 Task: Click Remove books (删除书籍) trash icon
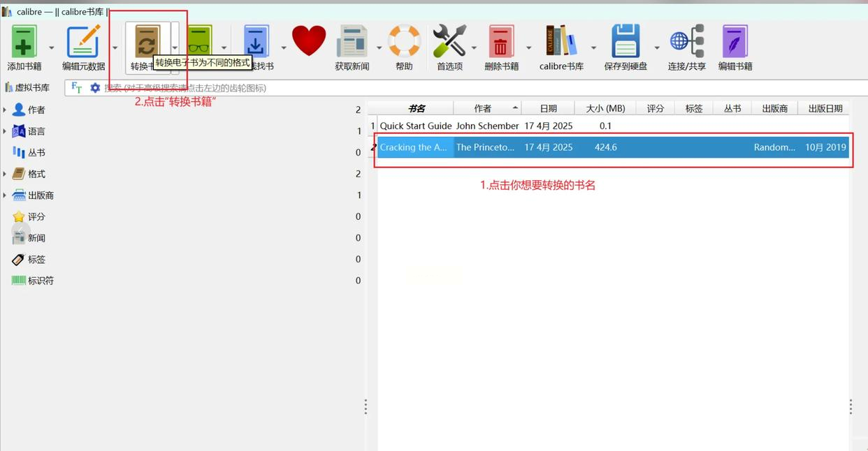501,42
